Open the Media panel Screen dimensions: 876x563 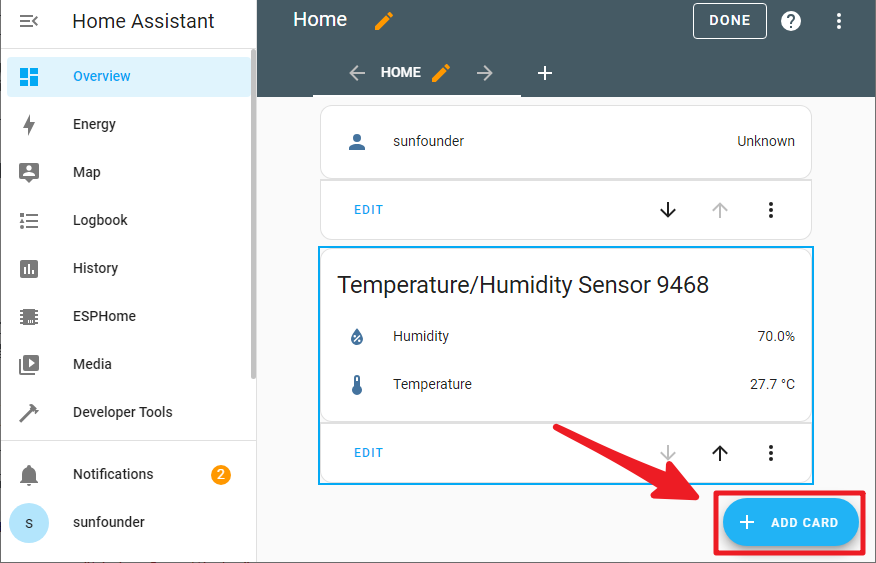128,365
